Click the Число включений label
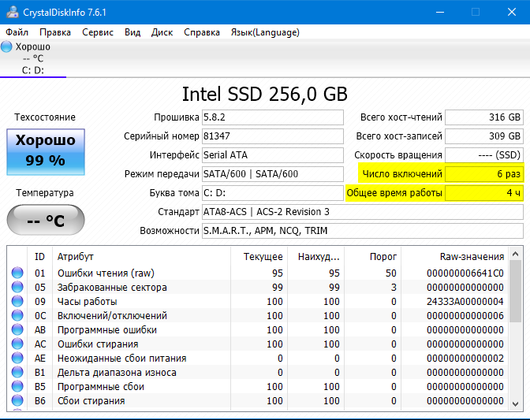This screenshot has width=530, height=420. pyautogui.click(x=402, y=174)
